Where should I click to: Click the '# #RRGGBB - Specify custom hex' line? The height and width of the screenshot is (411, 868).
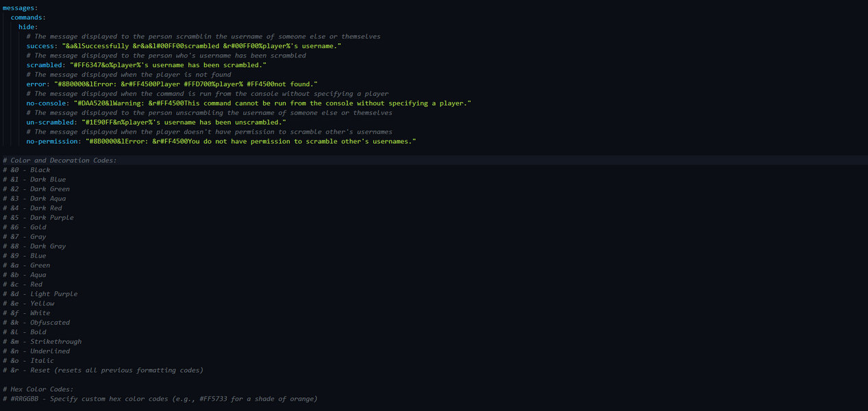(x=160, y=399)
